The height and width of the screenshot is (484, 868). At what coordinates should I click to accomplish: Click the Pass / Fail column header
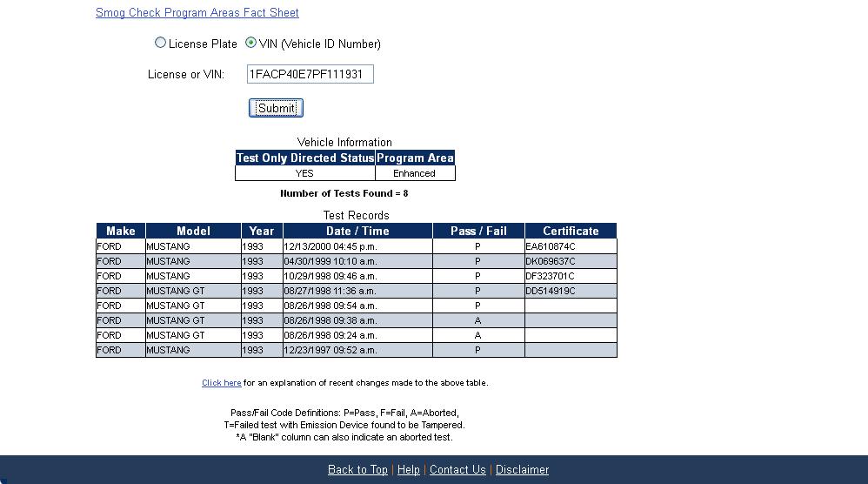(478, 231)
